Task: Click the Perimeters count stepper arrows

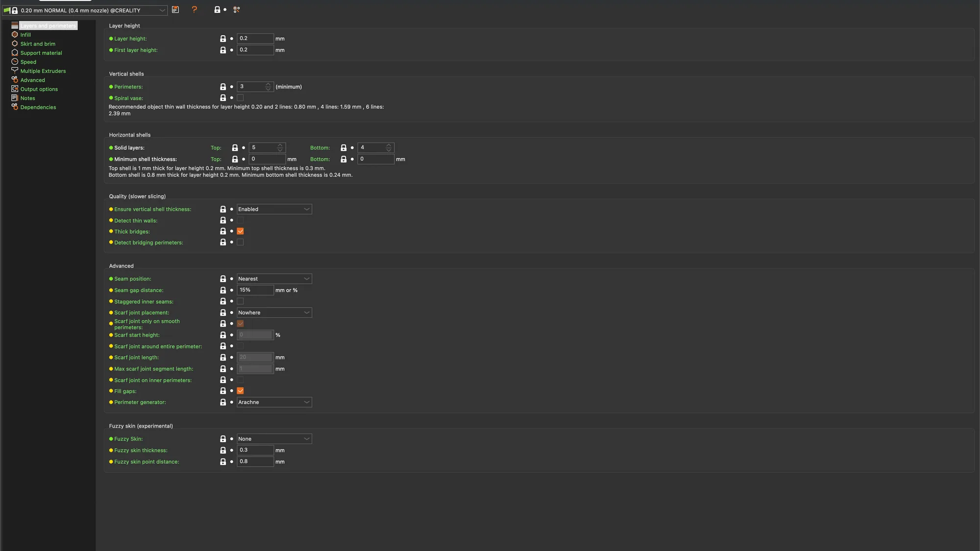Action: click(x=268, y=87)
